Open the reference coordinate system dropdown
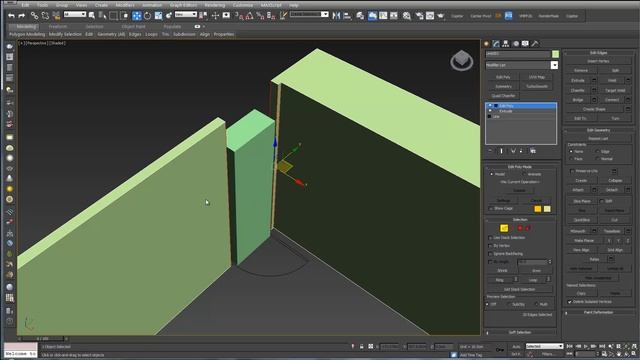The image size is (640, 360). (186, 14)
